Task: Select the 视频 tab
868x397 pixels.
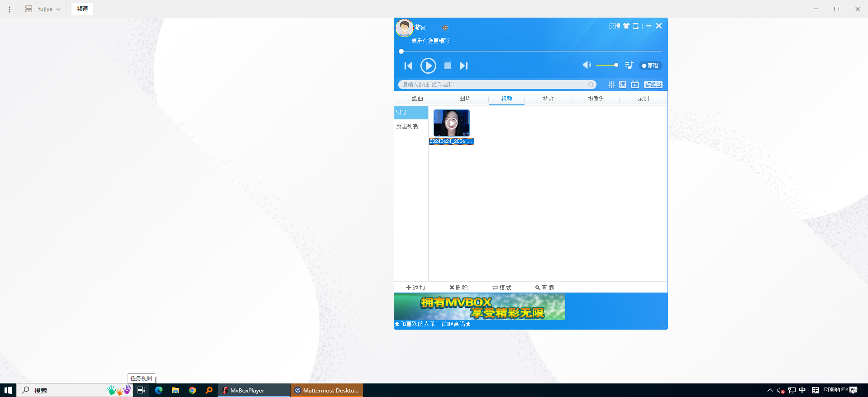Action: 507,99
